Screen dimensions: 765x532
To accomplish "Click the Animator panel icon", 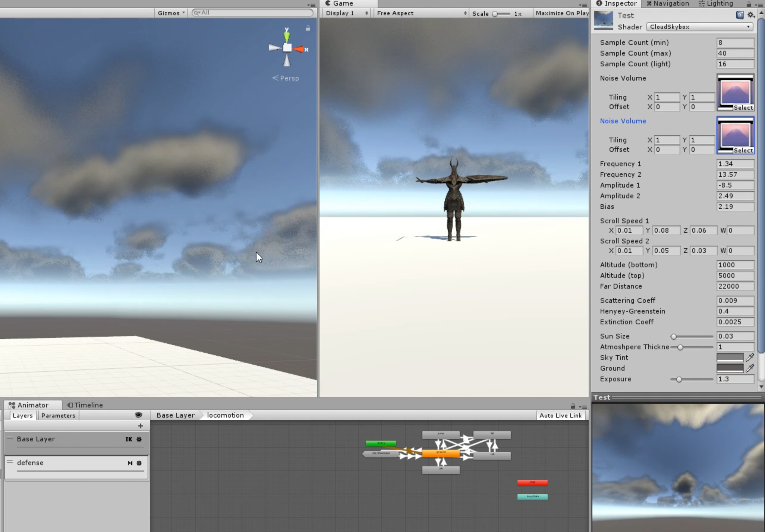I will (x=12, y=405).
